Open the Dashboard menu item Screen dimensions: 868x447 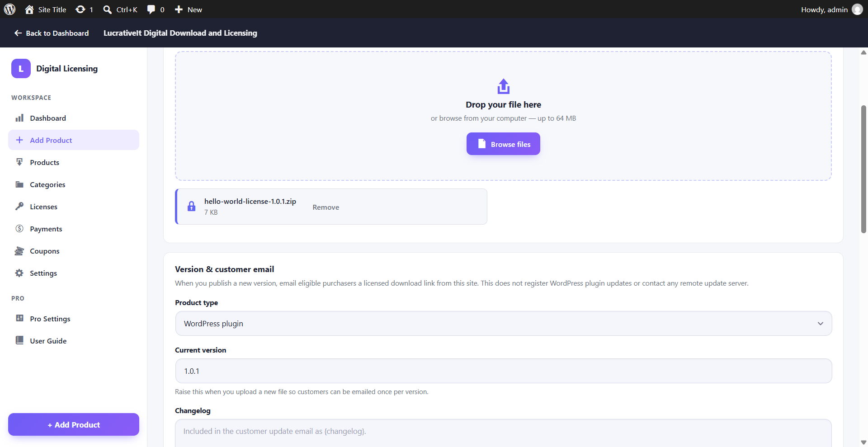click(x=74, y=118)
